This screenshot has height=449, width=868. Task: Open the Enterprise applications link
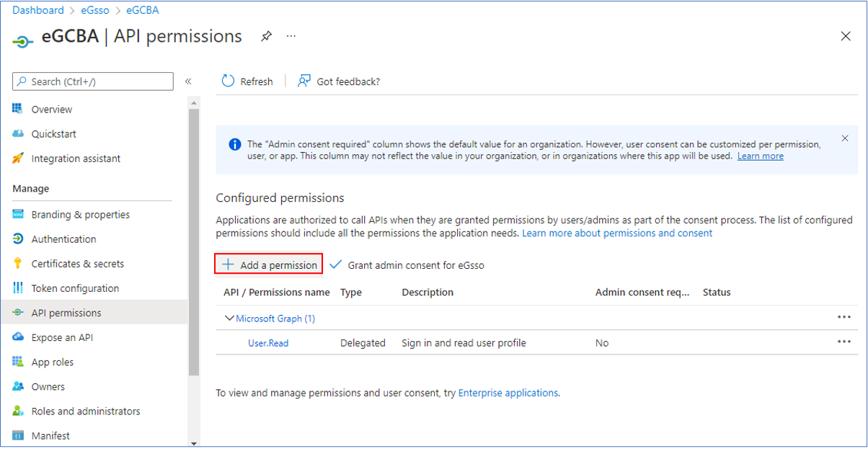click(508, 393)
